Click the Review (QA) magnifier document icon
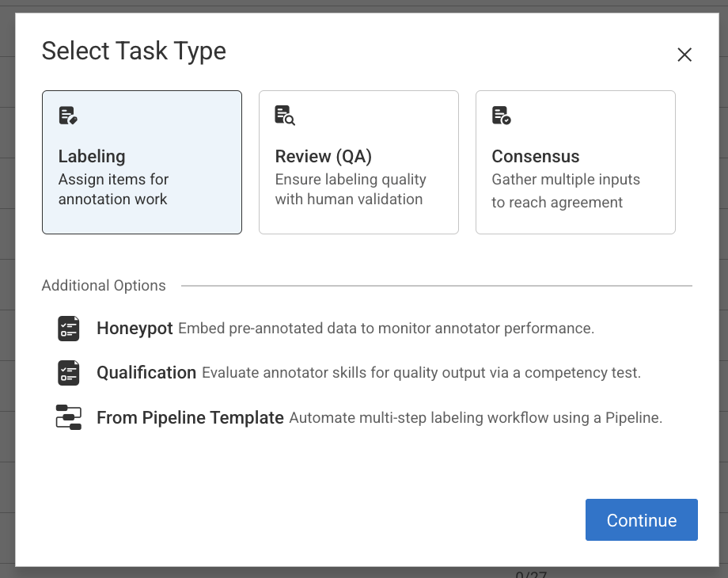 coord(285,116)
